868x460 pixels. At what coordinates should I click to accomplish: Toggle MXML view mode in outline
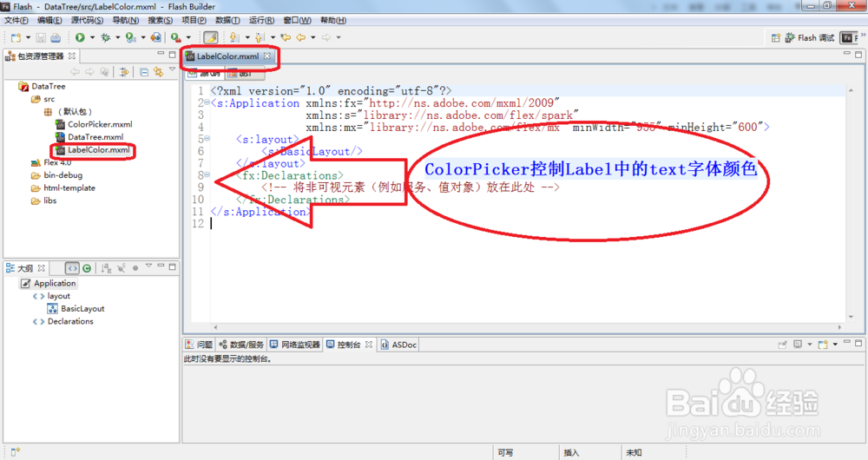[73, 268]
